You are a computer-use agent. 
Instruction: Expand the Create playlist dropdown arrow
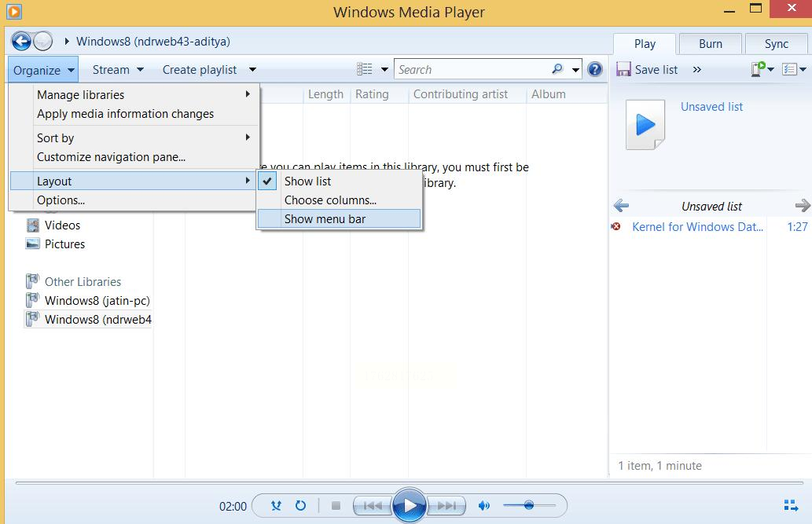click(x=252, y=70)
